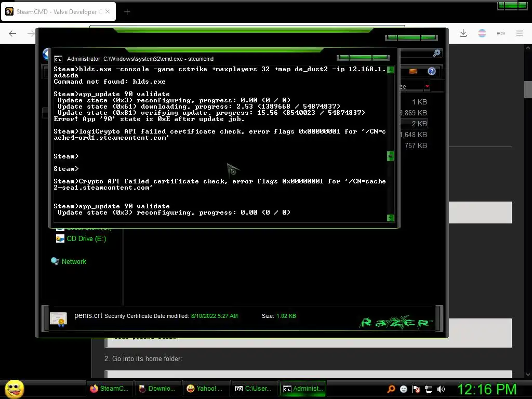
Task: Toggle the Explorer preview pane orange icon
Action: 413,71
